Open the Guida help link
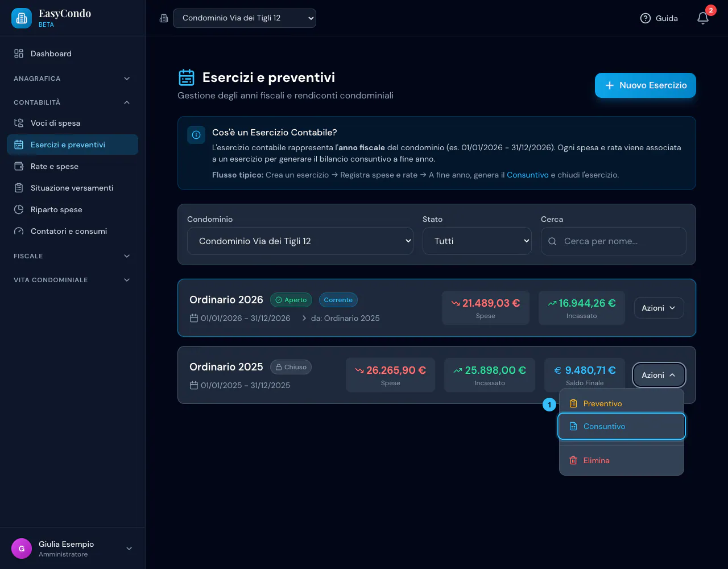 (659, 18)
